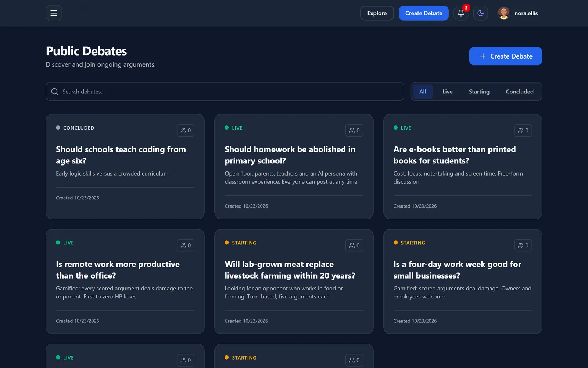Click the search magnifier icon
588x368 pixels.
55,92
